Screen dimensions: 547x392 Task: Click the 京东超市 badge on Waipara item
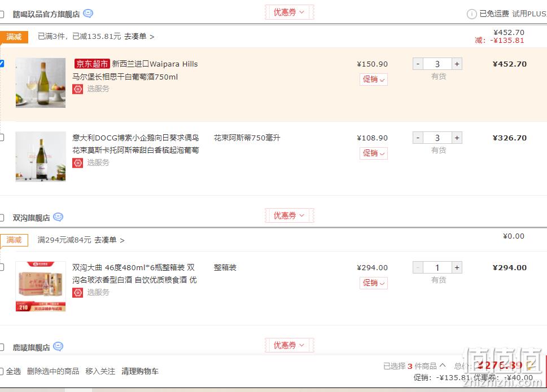[x=92, y=64]
